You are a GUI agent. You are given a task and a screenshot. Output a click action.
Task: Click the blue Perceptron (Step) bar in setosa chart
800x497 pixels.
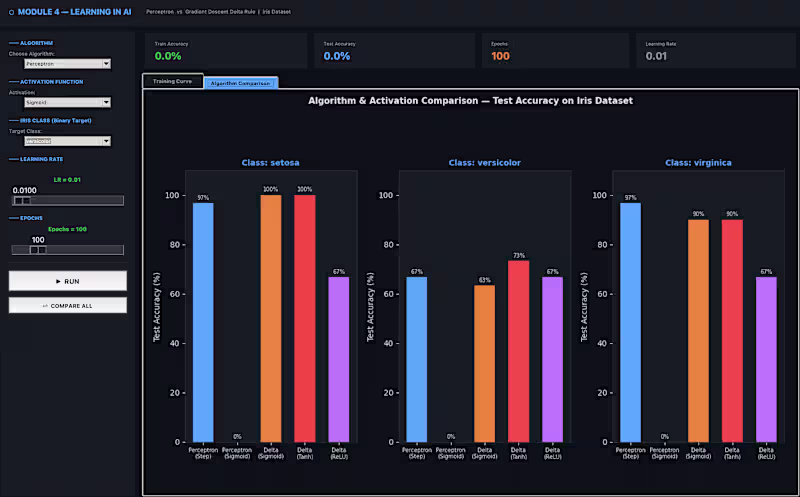[203, 322]
